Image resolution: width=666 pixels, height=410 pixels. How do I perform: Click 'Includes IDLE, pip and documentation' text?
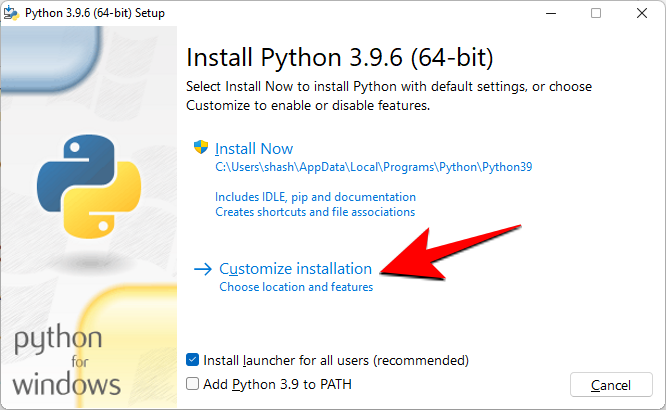(x=315, y=197)
